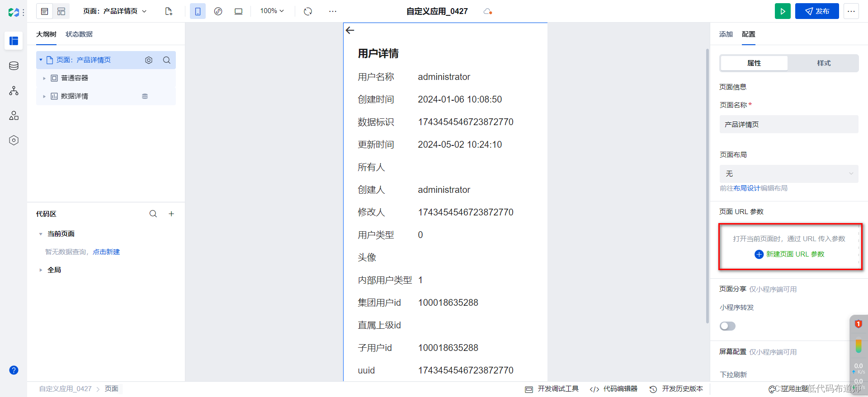Open the 页面布局 dropdown
868x397 pixels.
[x=789, y=174]
